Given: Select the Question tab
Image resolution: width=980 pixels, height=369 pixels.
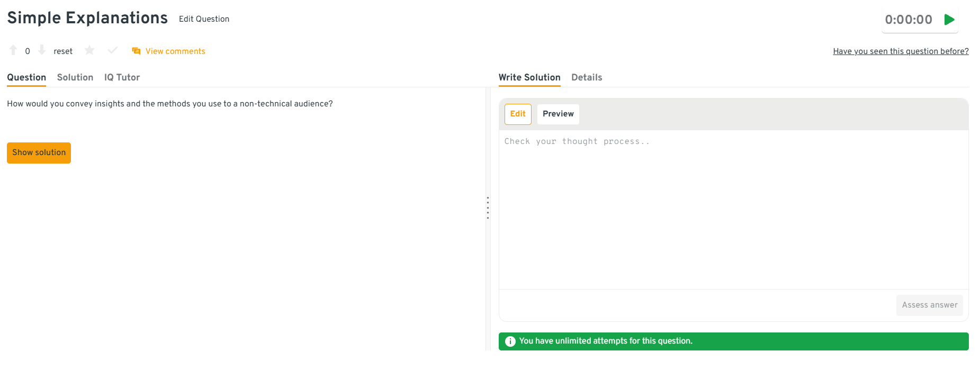Looking at the screenshot, I should (x=26, y=77).
